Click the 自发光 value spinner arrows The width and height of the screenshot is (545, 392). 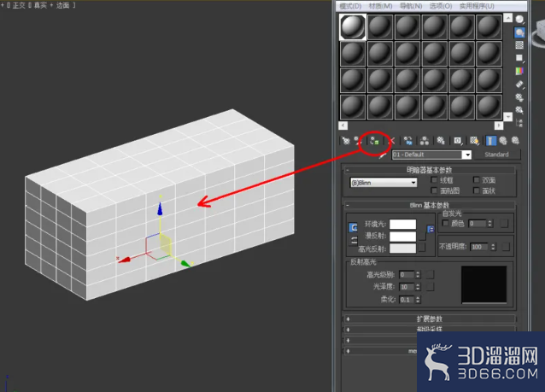pos(489,224)
